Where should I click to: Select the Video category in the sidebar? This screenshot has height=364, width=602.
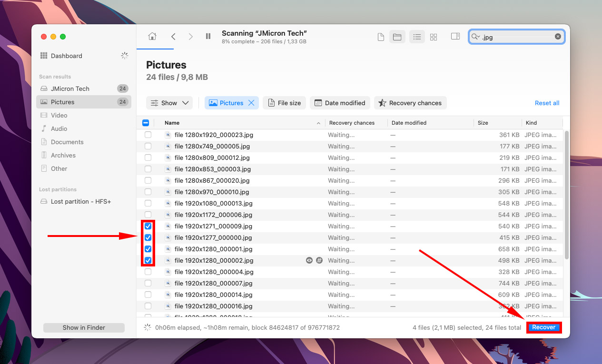[59, 115]
